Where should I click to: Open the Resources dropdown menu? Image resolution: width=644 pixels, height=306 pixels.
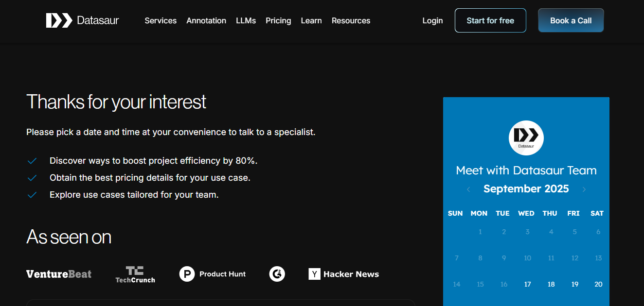(x=351, y=20)
